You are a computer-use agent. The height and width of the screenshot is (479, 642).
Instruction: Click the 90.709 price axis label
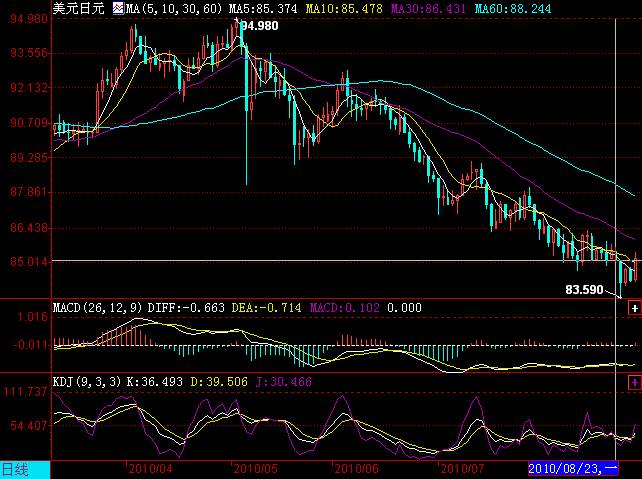(29, 122)
